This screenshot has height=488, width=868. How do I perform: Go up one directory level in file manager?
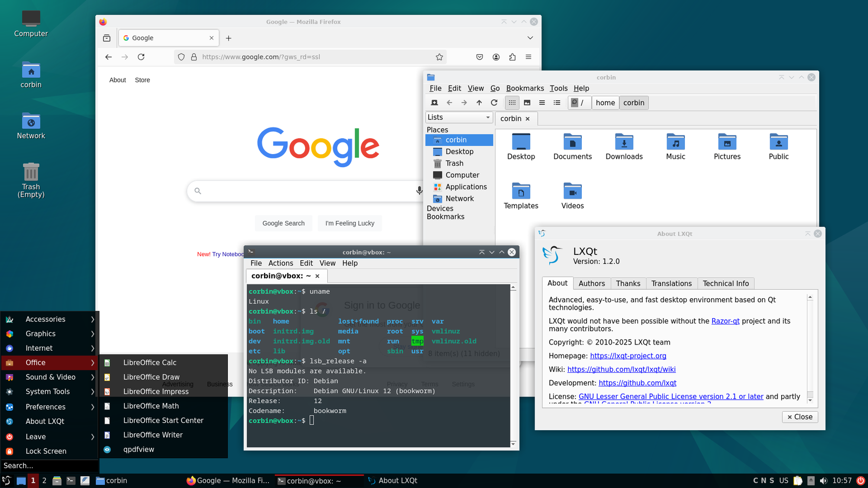pyautogui.click(x=479, y=103)
